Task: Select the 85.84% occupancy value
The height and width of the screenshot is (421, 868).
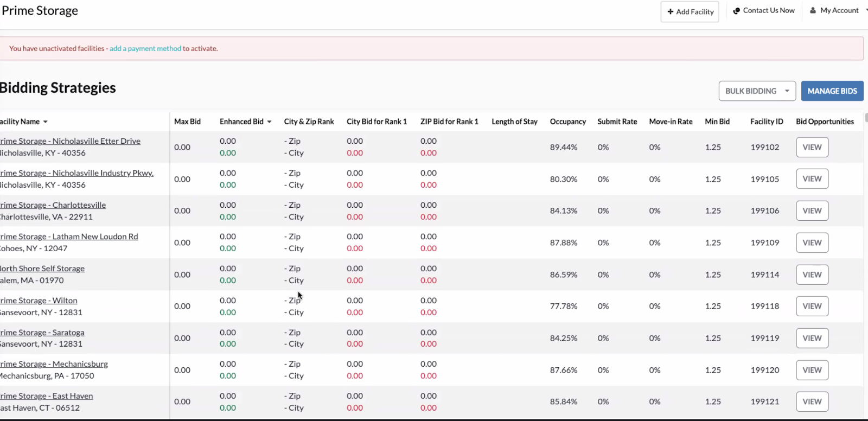Action: (564, 401)
